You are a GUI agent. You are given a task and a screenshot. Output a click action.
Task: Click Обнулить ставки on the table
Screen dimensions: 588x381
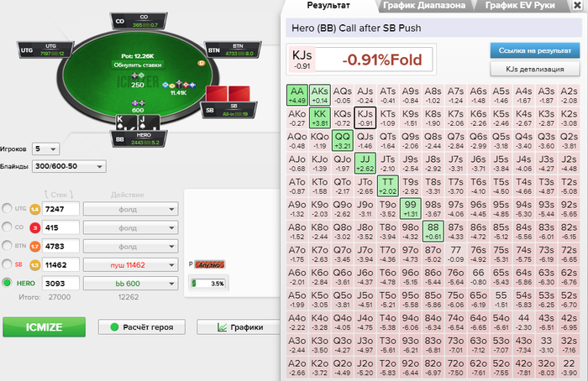click(138, 65)
